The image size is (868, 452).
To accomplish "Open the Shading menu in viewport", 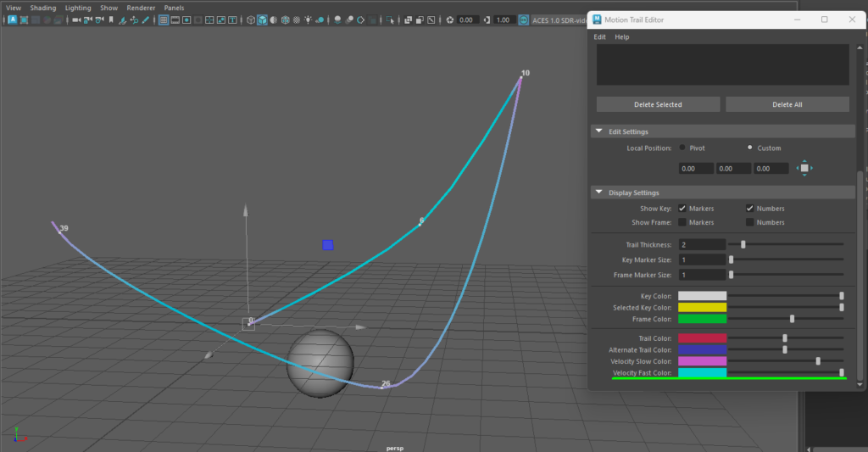I will pos(43,8).
